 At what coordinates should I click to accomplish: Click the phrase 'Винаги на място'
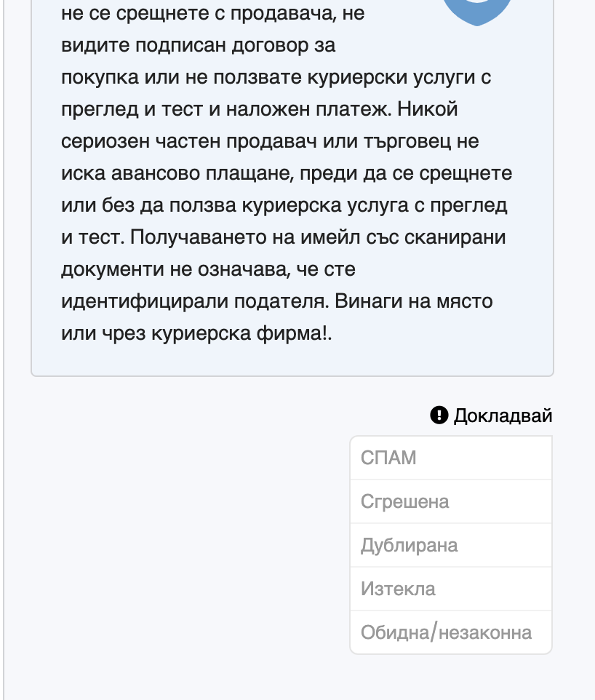(x=414, y=301)
